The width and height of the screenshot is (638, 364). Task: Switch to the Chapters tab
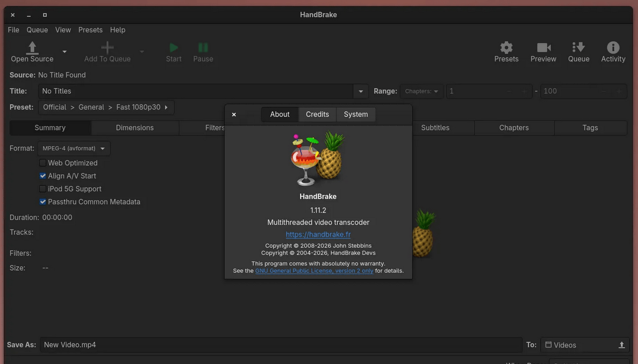point(514,128)
